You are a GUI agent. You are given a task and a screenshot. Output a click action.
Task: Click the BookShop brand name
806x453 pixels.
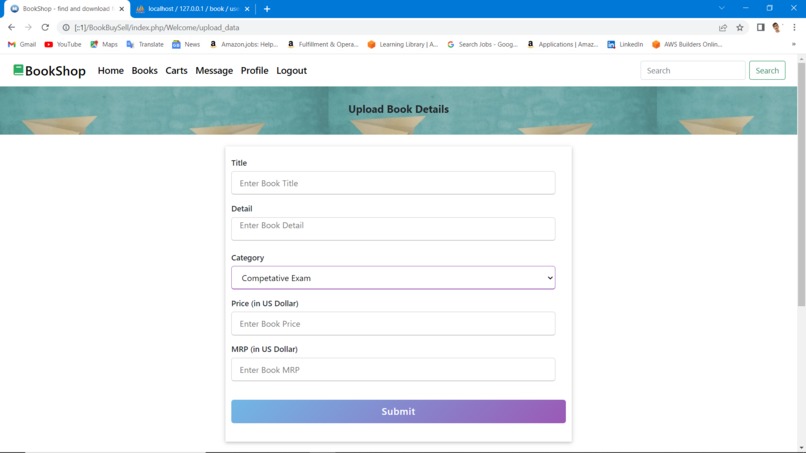56,70
